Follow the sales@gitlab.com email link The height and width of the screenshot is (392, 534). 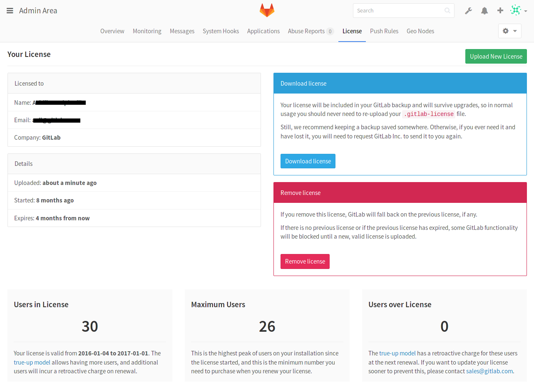click(489, 371)
